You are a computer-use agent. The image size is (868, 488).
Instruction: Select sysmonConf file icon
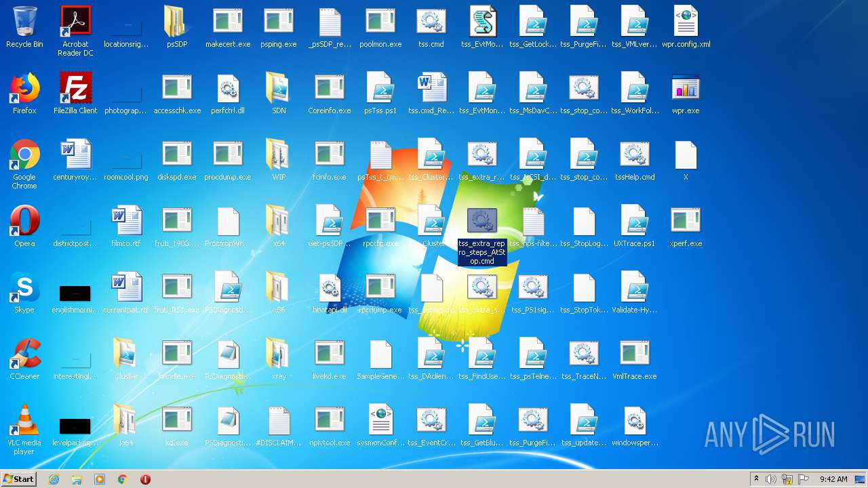[x=380, y=421]
